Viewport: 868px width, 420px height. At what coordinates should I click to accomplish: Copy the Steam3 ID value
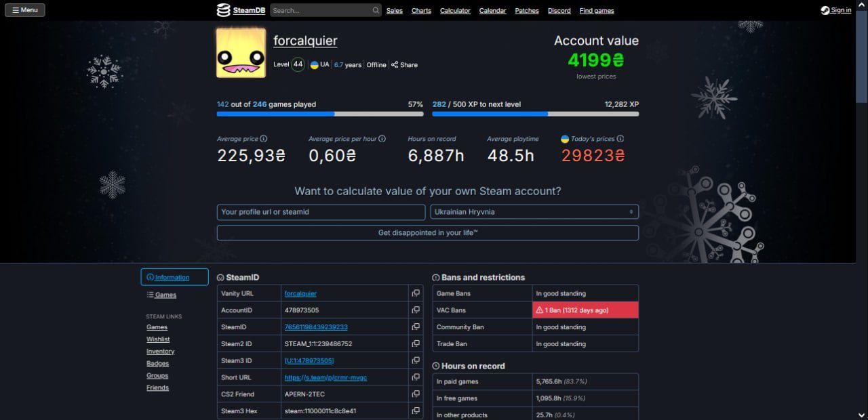click(x=416, y=360)
